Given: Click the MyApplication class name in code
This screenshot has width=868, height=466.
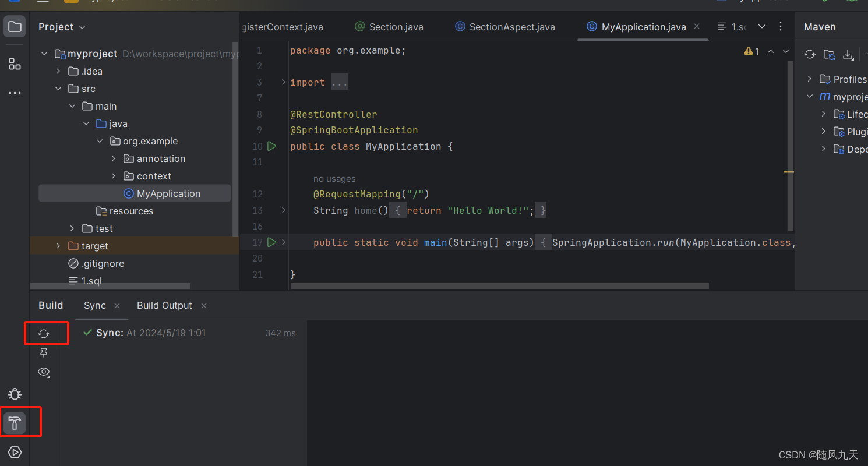Looking at the screenshot, I should 403,146.
